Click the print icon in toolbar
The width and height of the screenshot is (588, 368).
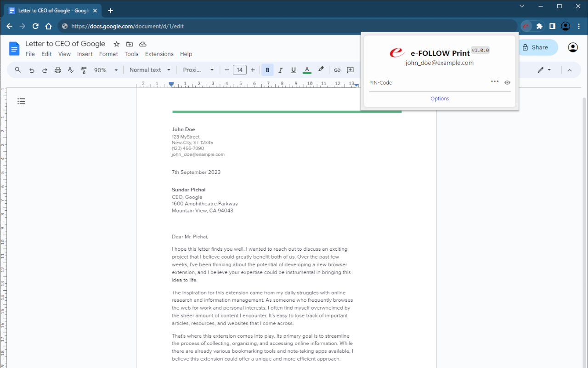tap(58, 70)
